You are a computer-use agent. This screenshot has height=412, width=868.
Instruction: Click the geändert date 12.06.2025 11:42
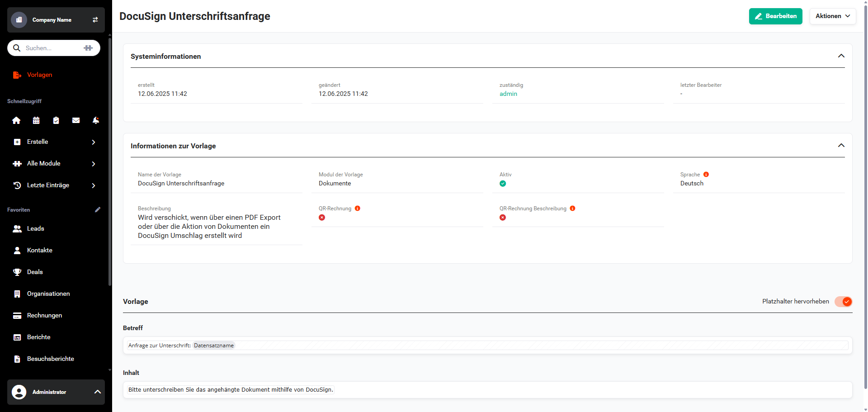click(343, 94)
